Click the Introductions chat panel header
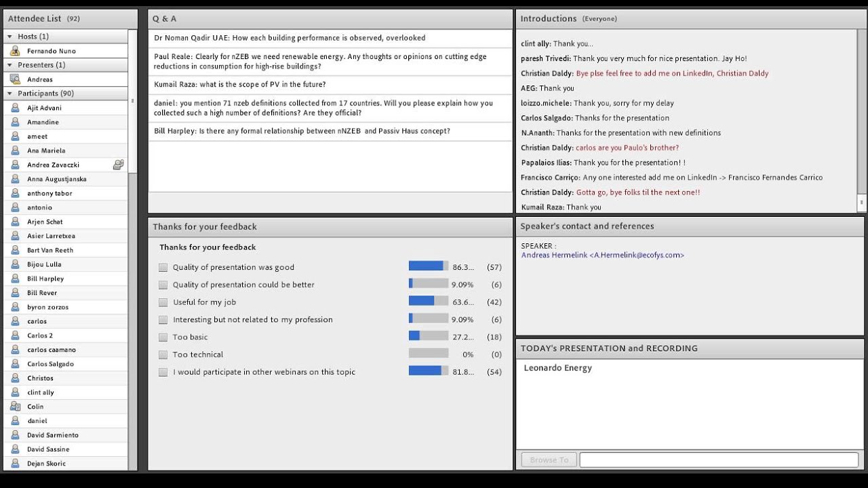Image resolution: width=868 pixels, height=488 pixels. point(690,19)
